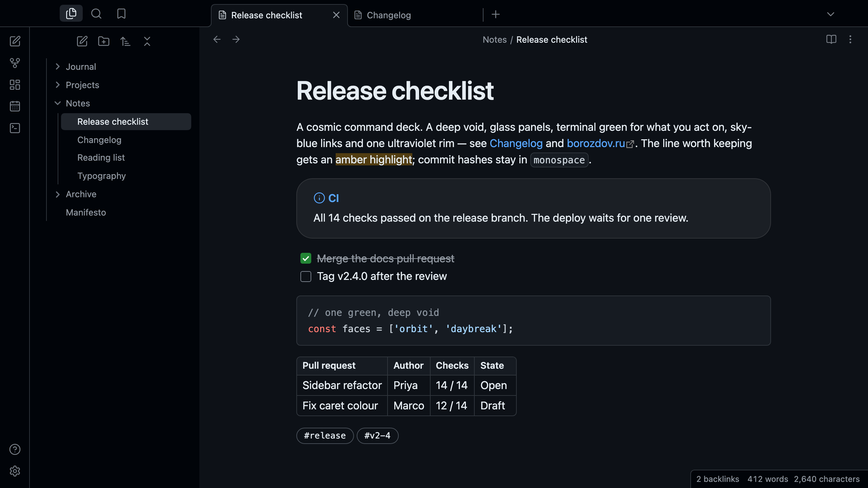Change sort order in file explorer
The image size is (868, 488).
click(x=125, y=41)
